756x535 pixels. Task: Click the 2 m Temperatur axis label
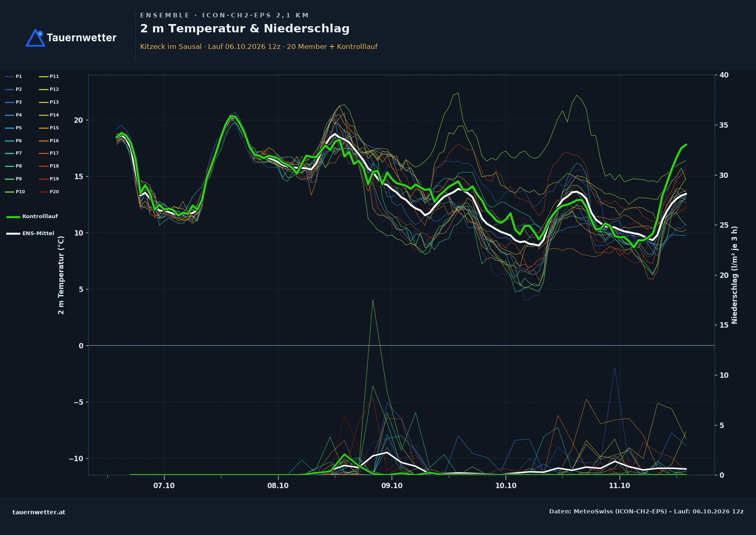(x=61, y=275)
